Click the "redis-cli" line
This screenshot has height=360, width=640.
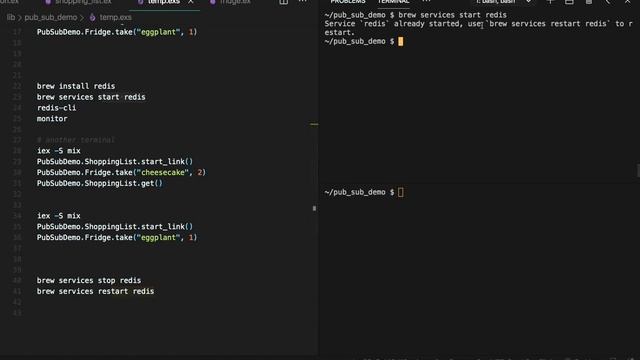[56, 108]
